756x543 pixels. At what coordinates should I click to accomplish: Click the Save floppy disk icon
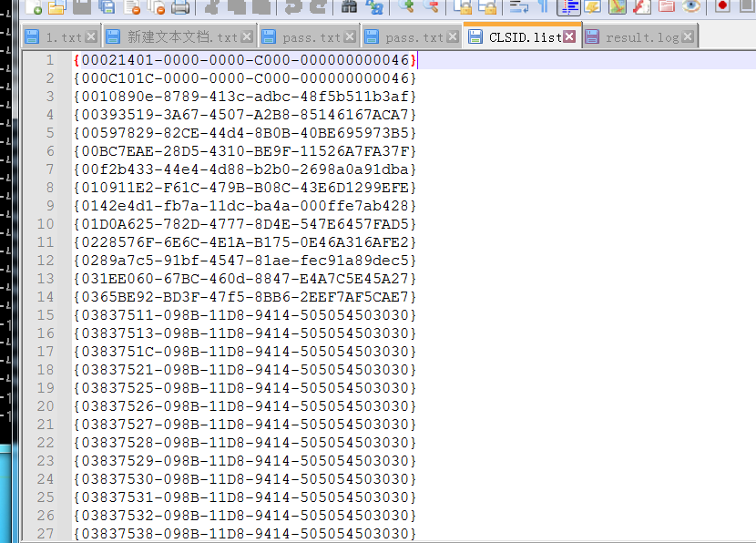click(81, 6)
